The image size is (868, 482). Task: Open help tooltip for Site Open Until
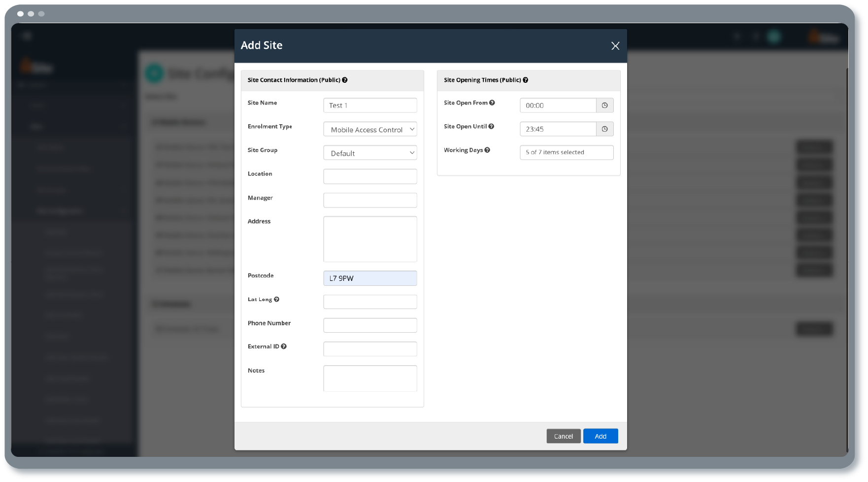point(492,126)
